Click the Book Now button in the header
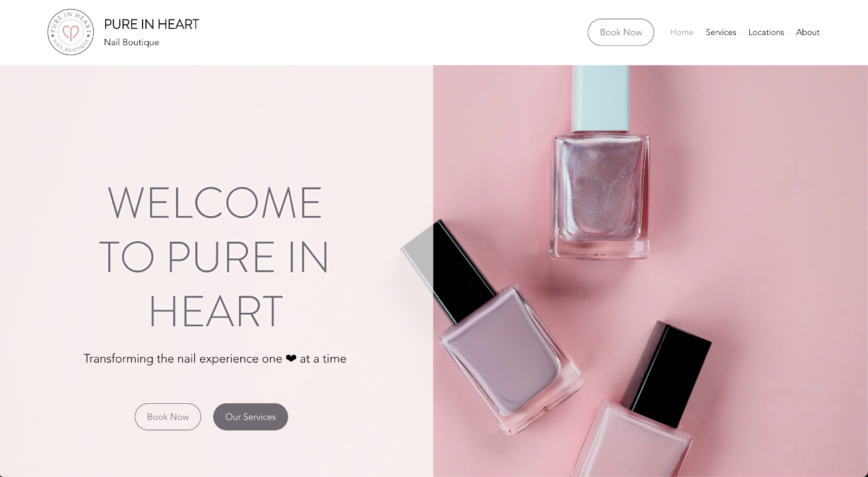Screen dimensions: 868x477 pos(621,32)
